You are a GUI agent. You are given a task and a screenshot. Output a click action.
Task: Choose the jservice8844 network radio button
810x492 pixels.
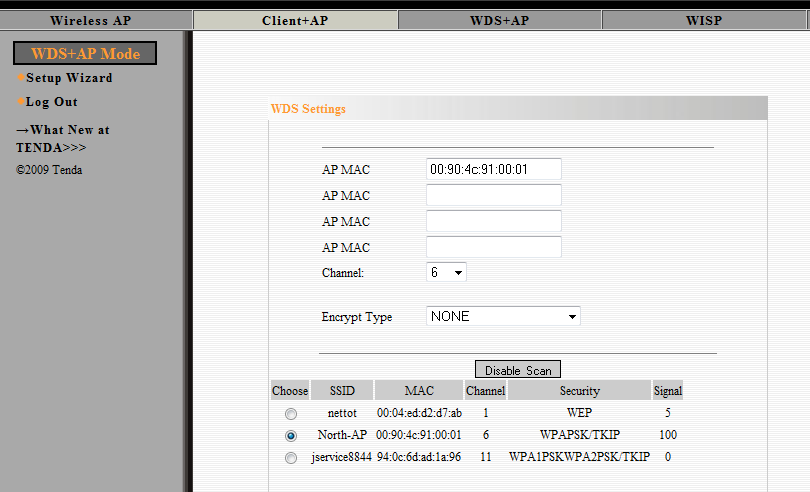tap(291, 458)
